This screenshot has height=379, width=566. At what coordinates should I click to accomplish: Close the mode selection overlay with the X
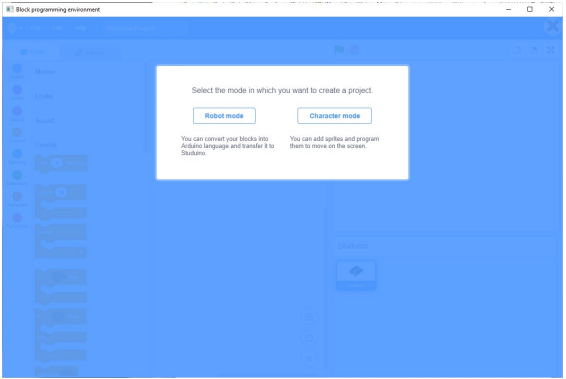[553, 26]
